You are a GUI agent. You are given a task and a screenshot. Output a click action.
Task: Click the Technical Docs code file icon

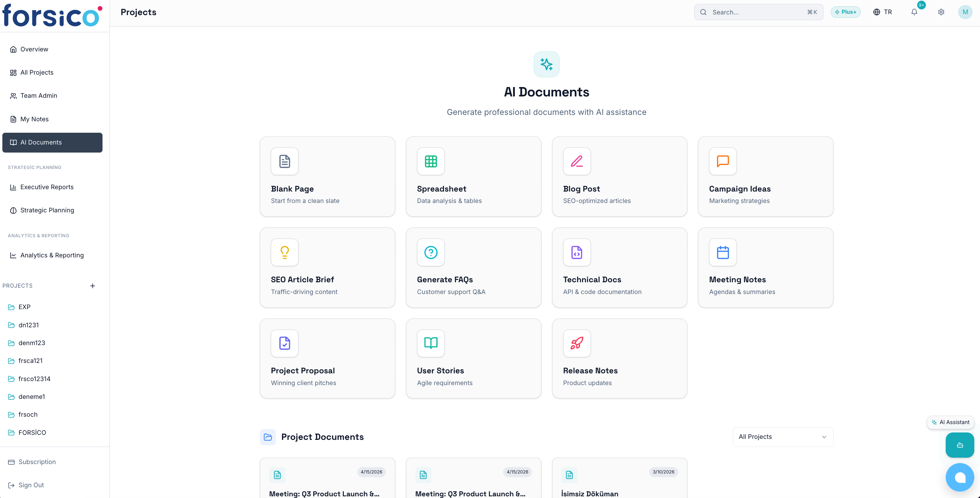(x=577, y=252)
